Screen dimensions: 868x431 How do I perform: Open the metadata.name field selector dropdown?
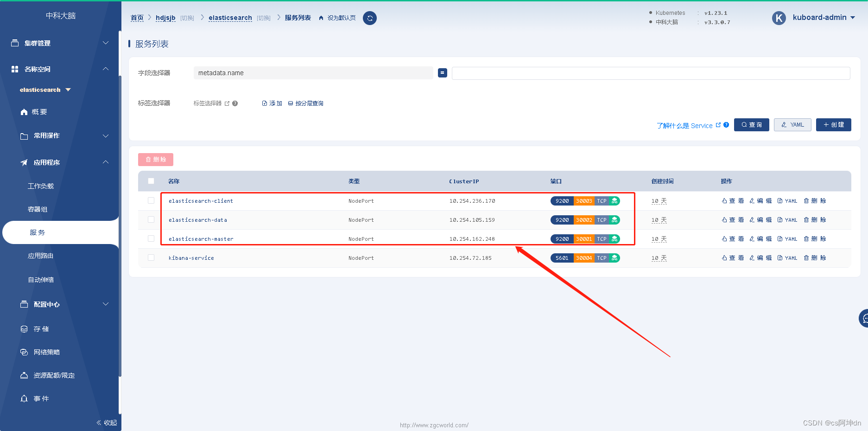pos(313,73)
